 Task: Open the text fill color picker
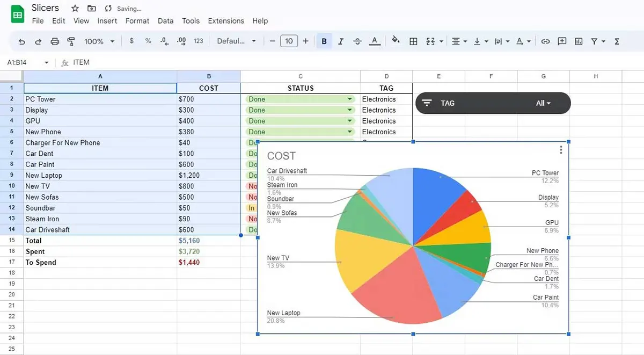(x=374, y=41)
